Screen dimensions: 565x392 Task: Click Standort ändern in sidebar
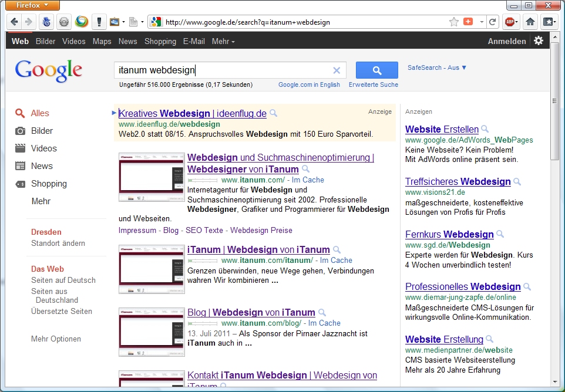[58, 244]
